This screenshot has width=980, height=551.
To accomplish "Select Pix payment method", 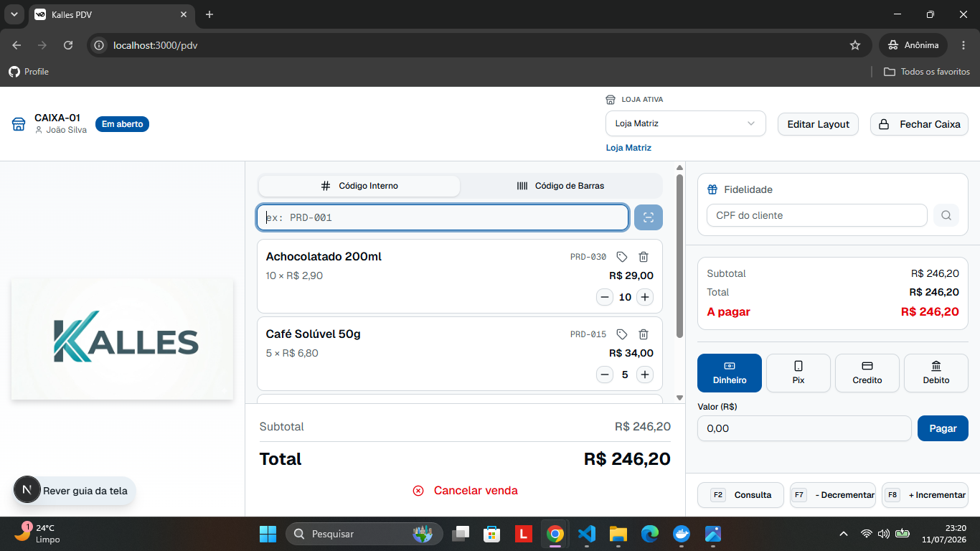I will pos(798,373).
